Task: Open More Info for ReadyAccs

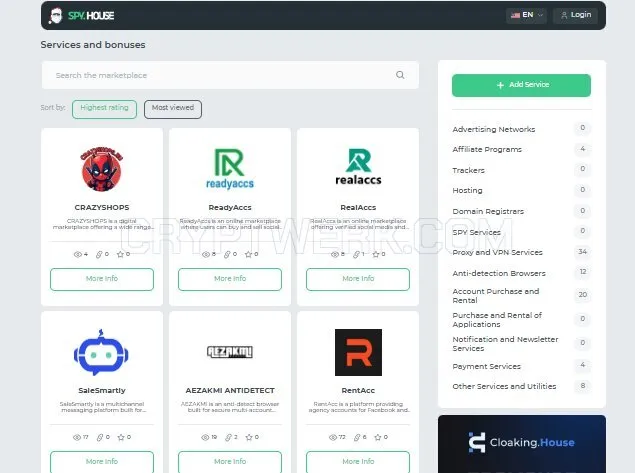Action: (230, 279)
